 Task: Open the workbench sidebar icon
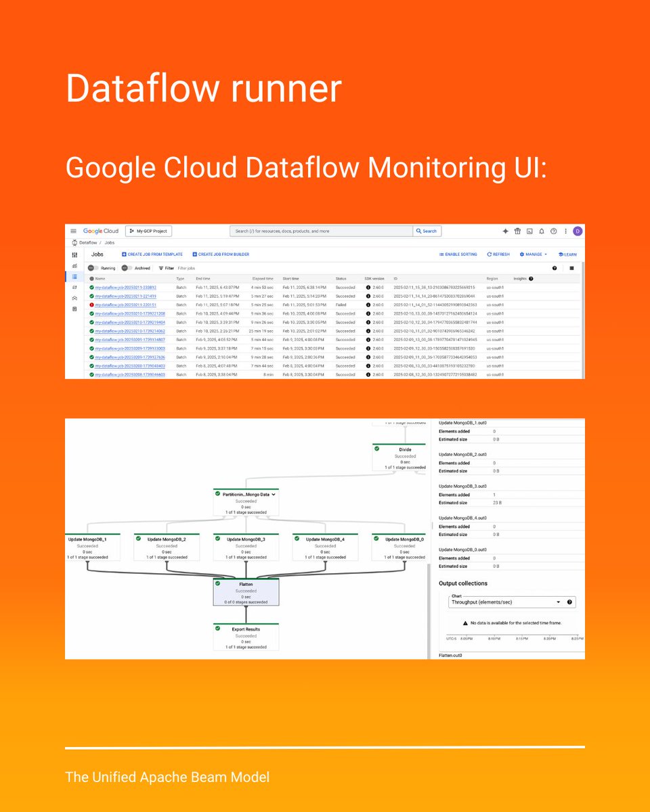tap(74, 298)
